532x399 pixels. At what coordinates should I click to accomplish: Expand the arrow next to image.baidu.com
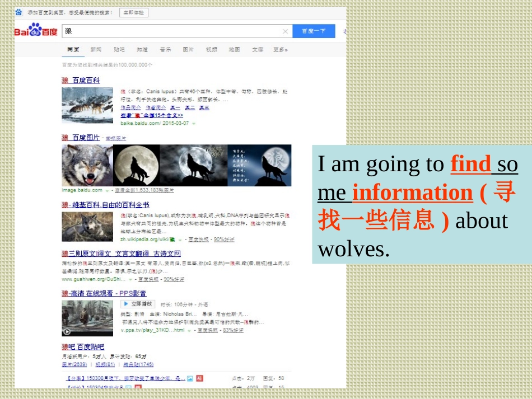107,190
